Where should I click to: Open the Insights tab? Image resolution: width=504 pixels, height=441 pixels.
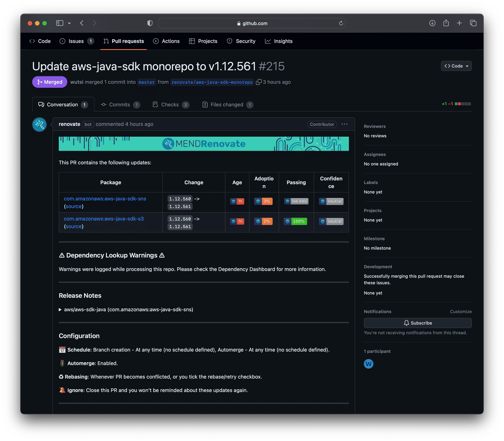coord(279,41)
